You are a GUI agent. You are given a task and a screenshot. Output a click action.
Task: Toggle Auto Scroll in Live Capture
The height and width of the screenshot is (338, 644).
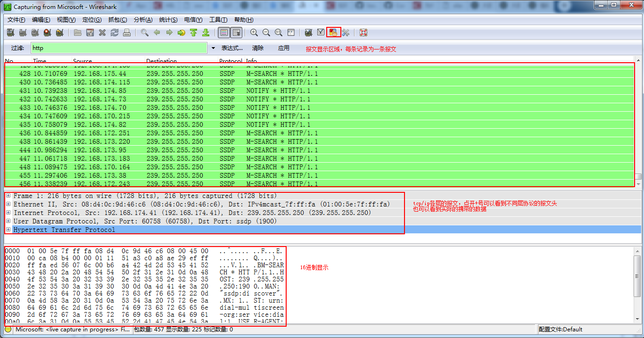click(237, 32)
